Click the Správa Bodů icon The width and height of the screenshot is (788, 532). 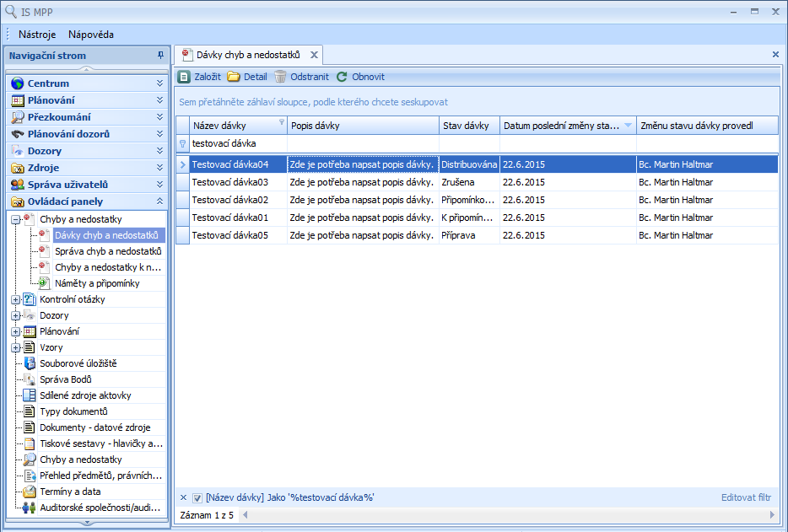click(x=30, y=379)
